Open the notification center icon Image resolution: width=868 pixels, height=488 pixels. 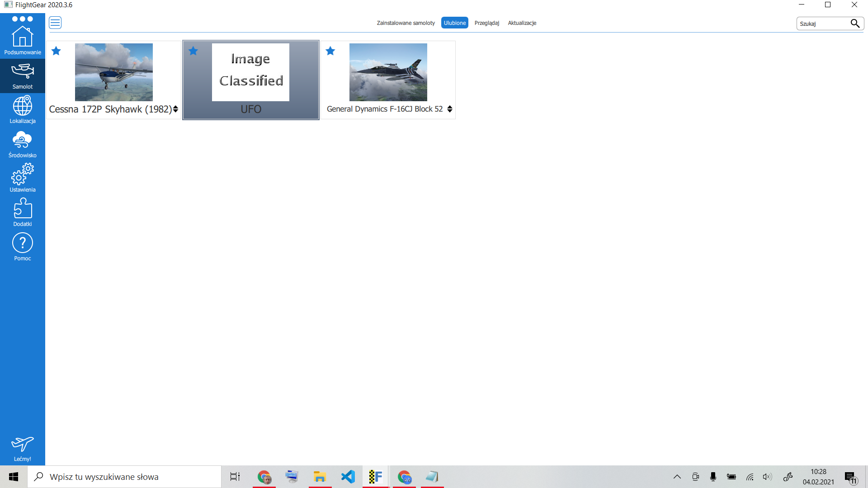point(850,477)
